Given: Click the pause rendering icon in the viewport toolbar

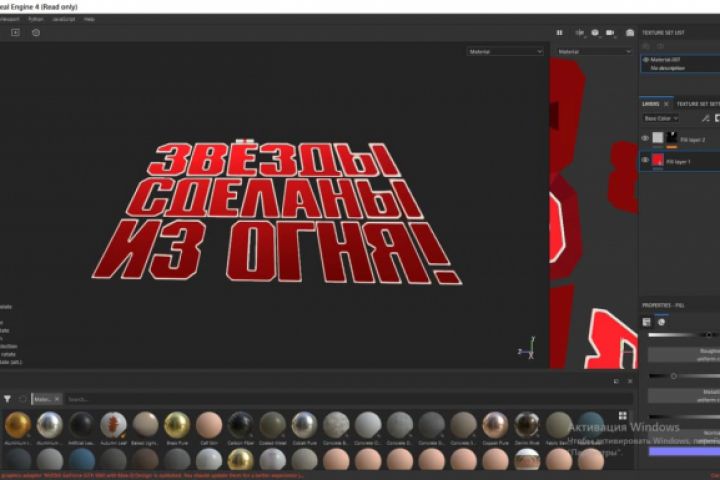Looking at the screenshot, I should [559, 33].
